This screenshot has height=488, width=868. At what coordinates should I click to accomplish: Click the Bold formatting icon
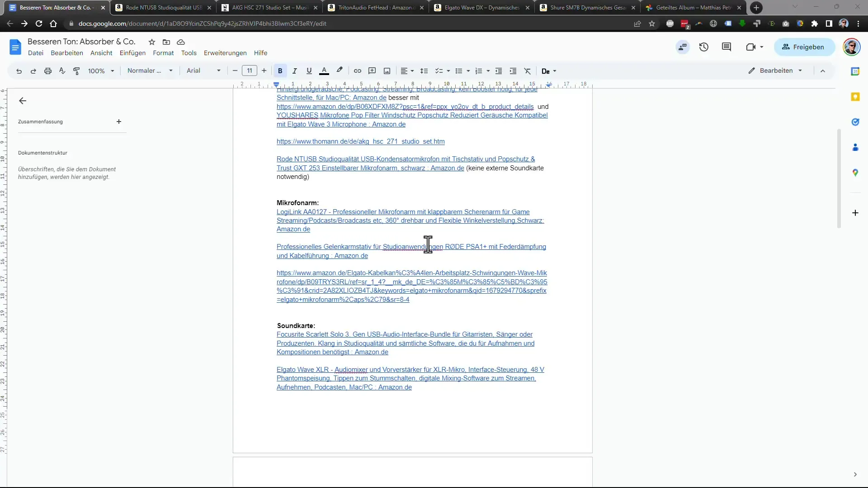click(x=279, y=70)
